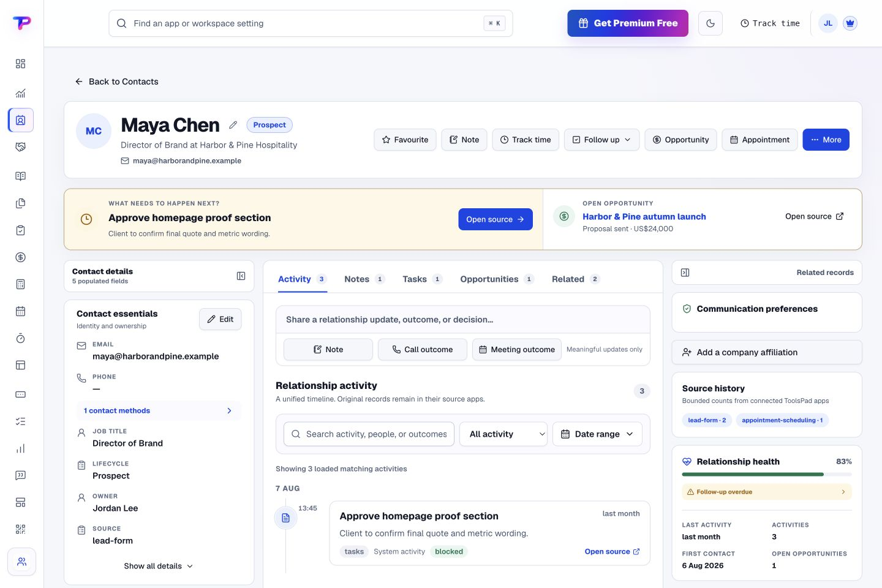Open Harbor & Pine autumn launch link
The width and height of the screenshot is (882, 588).
(x=644, y=217)
